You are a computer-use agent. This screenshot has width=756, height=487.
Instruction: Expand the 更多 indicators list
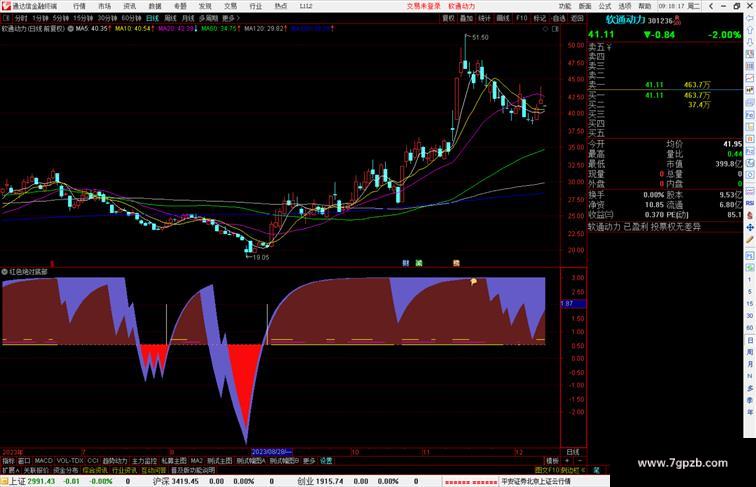pyautogui.click(x=309, y=461)
